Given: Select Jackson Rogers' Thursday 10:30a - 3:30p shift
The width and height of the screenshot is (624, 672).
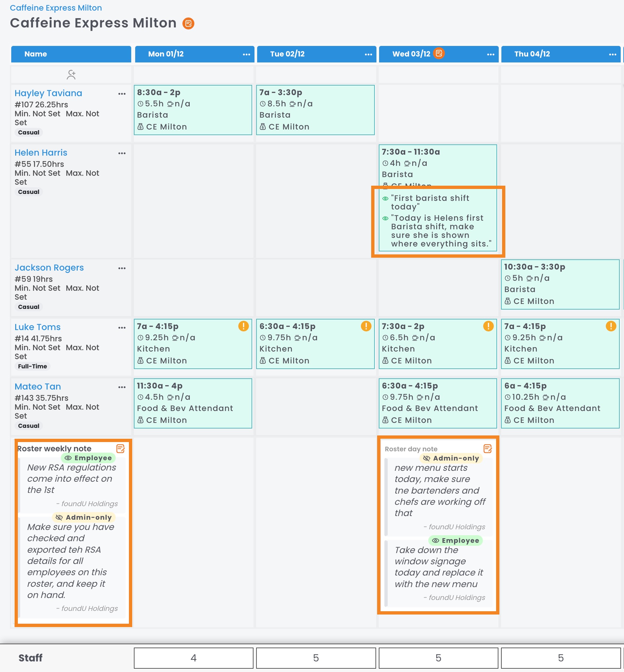Looking at the screenshot, I should tap(560, 284).
